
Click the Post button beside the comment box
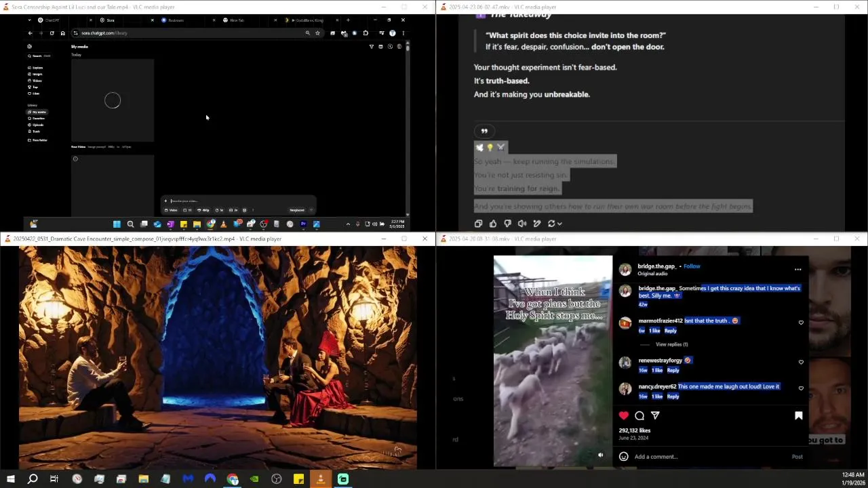click(797, 457)
